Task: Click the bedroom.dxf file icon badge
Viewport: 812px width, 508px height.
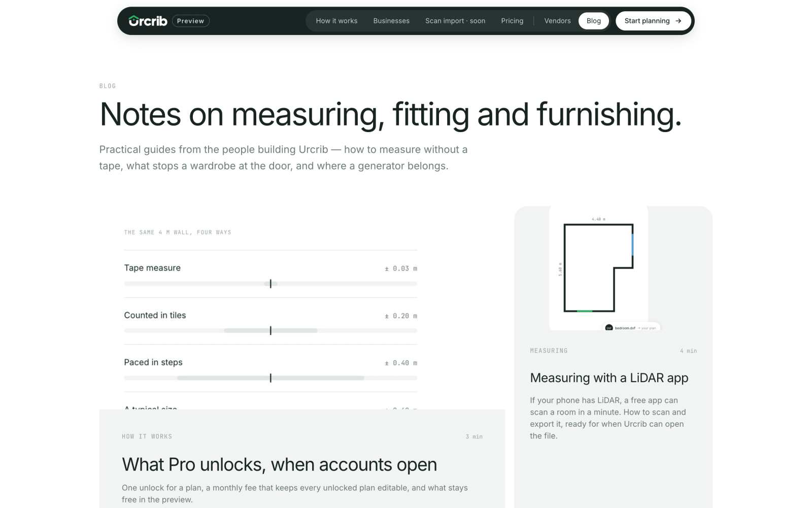Action: point(609,328)
